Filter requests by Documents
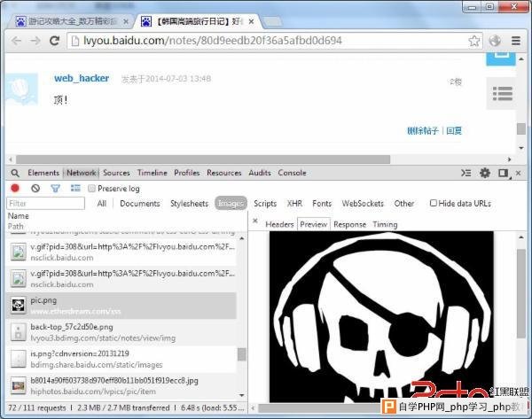 pyautogui.click(x=140, y=204)
